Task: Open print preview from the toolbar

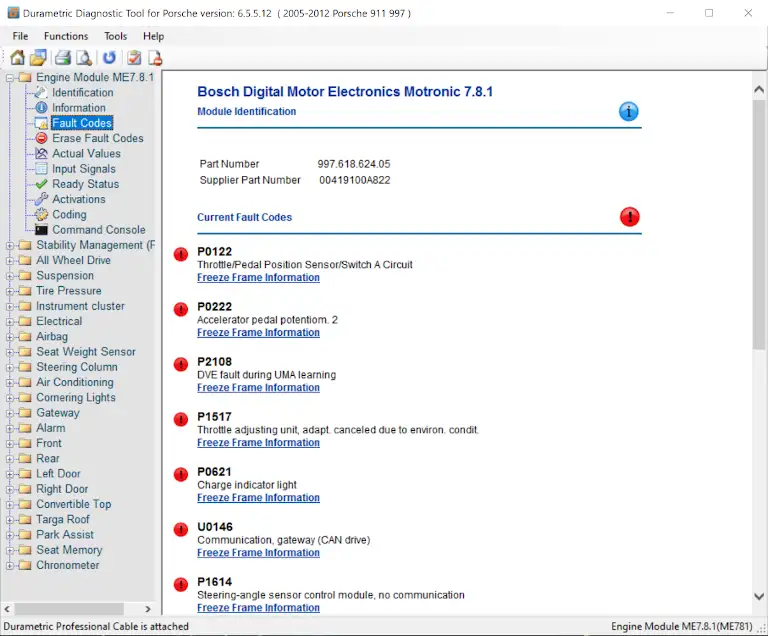Action: pos(84,58)
